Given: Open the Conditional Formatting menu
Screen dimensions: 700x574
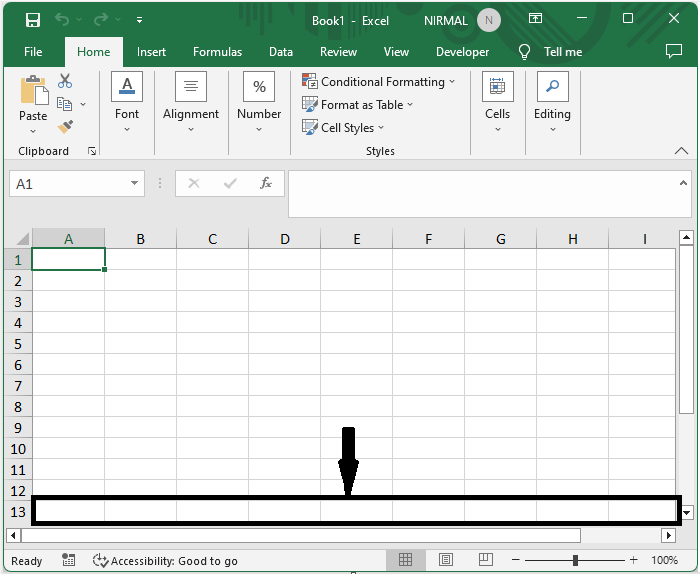Looking at the screenshot, I should coord(379,82).
